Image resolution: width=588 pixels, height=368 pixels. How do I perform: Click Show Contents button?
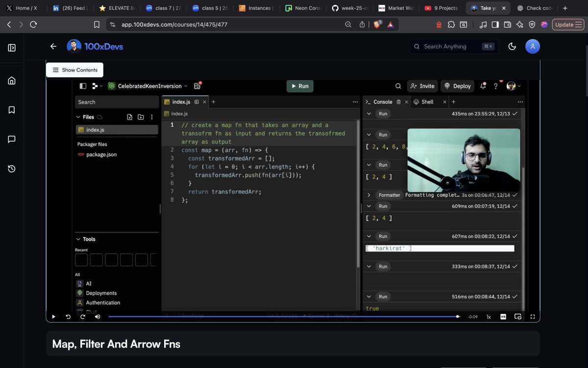pyautogui.click(x=74, y=70)
